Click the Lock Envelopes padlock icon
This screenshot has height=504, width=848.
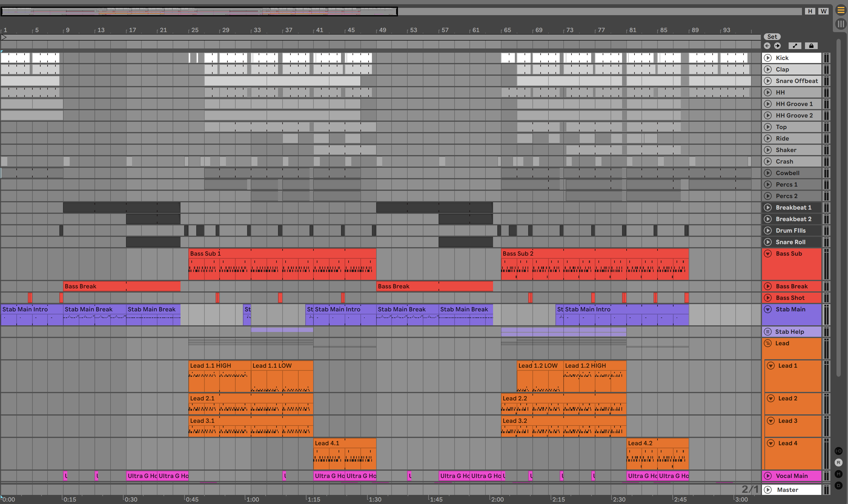tap(811, 46)
